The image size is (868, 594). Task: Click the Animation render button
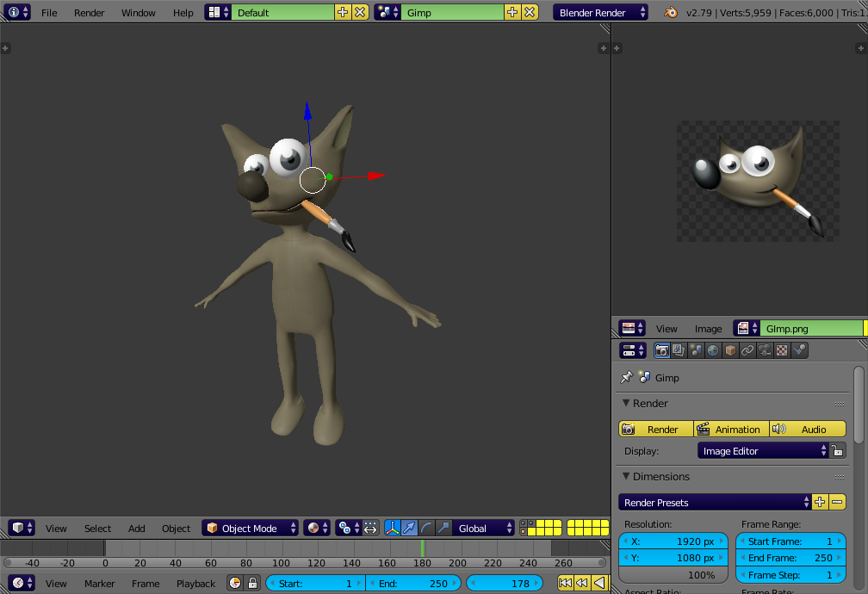[731, 429]
